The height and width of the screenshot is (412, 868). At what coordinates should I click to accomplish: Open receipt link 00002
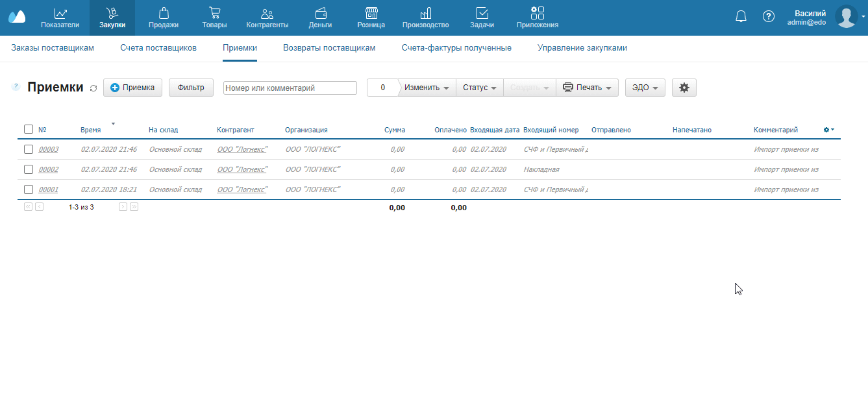click(x=48, y=169)
